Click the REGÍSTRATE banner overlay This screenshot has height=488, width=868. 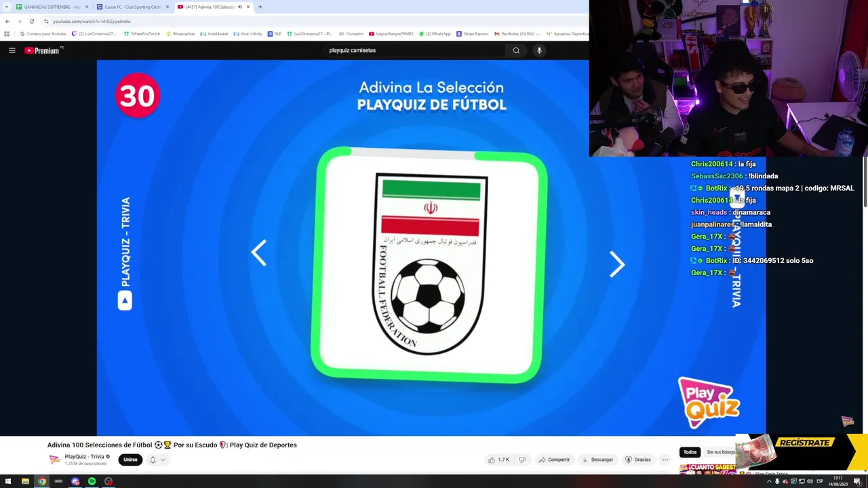click(802, 452)
